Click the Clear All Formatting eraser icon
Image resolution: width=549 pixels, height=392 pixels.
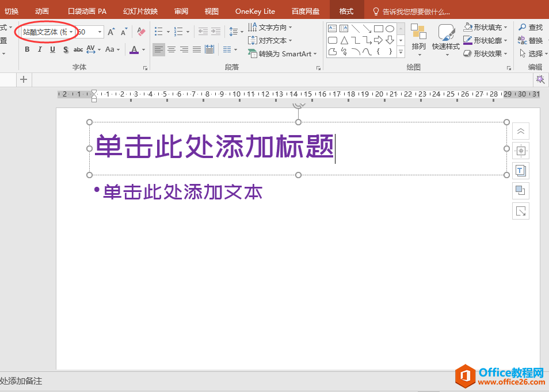(x=141, y=30)
